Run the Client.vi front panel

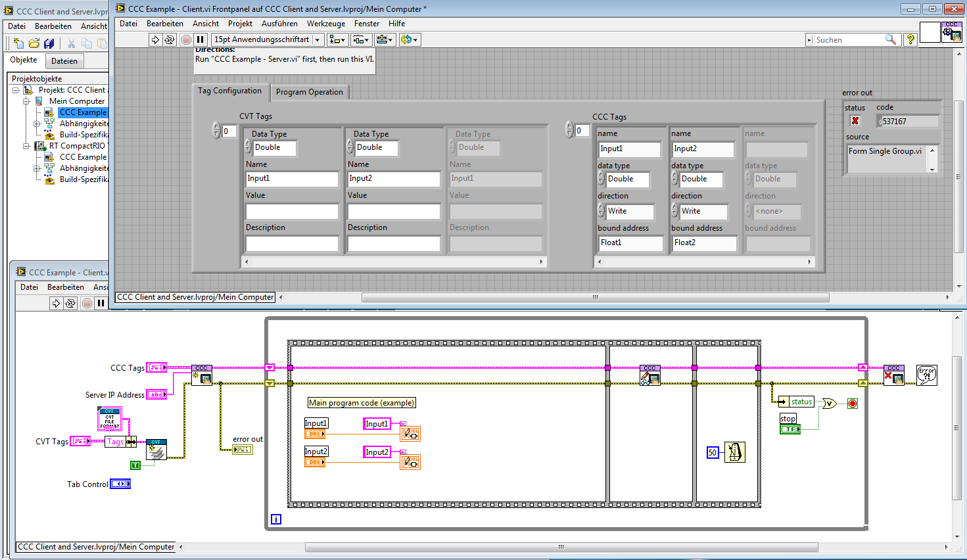[x=155, y=39]
